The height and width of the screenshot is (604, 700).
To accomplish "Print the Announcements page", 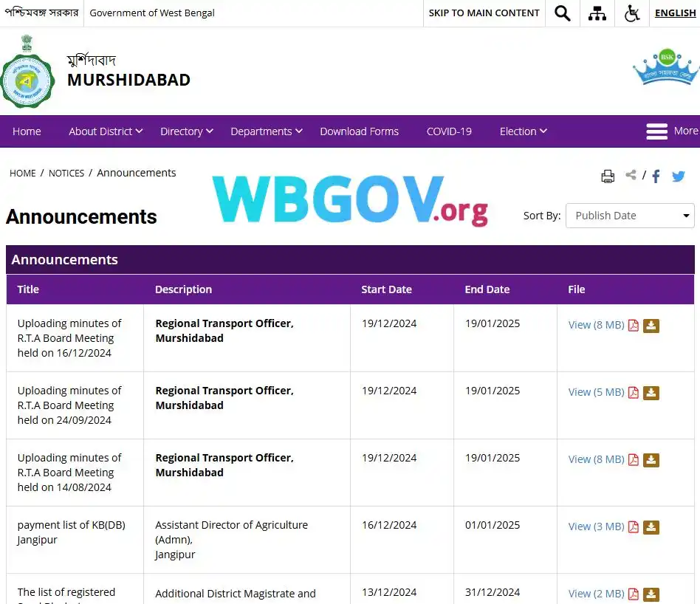I will click(x=608, y=176).
